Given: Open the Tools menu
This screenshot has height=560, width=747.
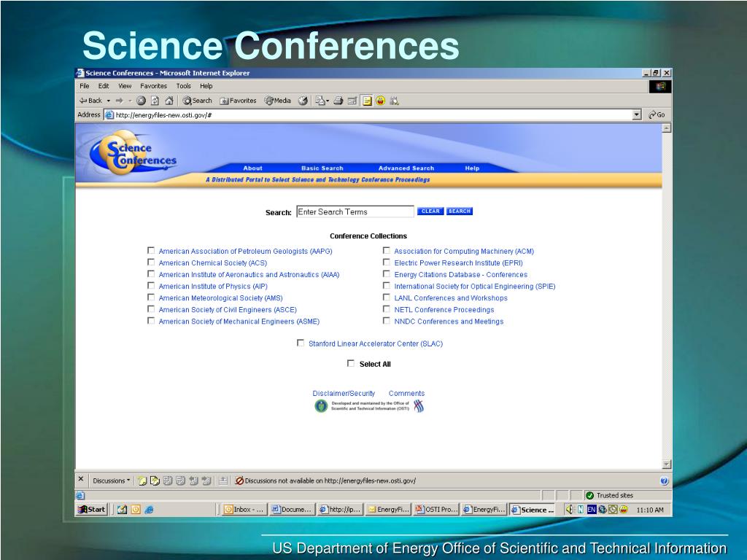Looking at the screenshot, I should 183,86.
